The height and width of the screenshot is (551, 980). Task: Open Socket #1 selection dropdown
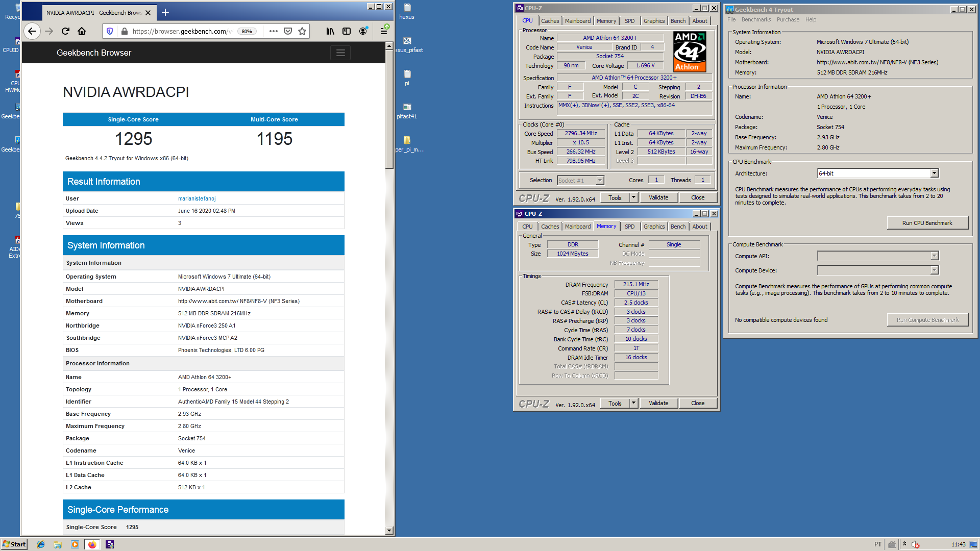click(x=600, y=180)
